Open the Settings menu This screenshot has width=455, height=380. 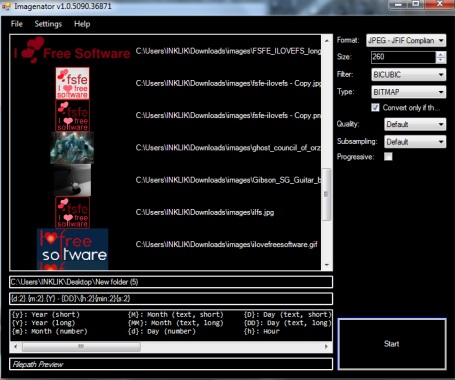(x=48, y=24)
